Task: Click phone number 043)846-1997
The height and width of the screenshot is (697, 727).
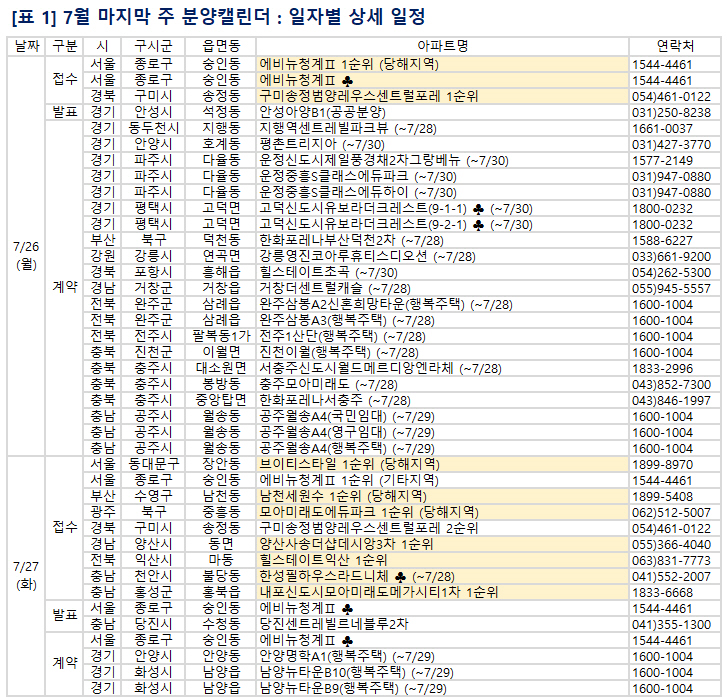Action: [x=671, y=400]
